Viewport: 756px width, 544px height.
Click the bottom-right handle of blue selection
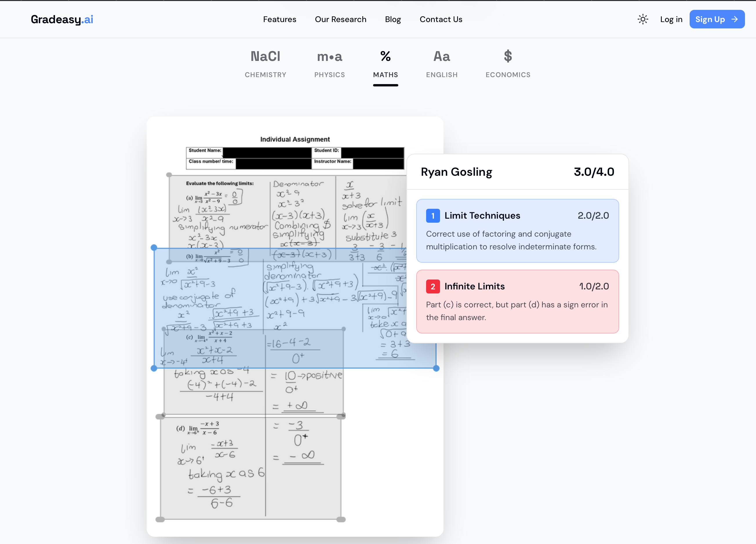436,368
